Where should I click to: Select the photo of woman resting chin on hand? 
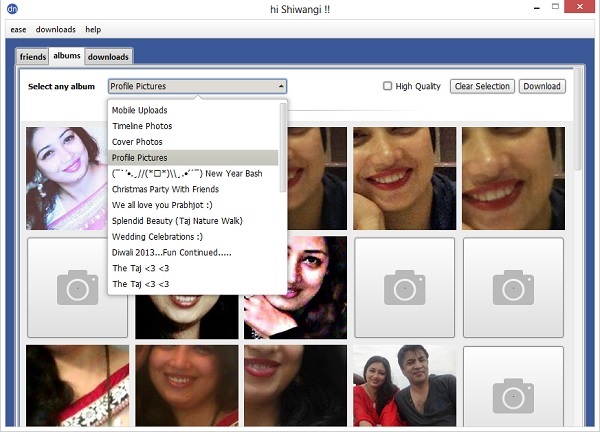(x=404, y=178)
